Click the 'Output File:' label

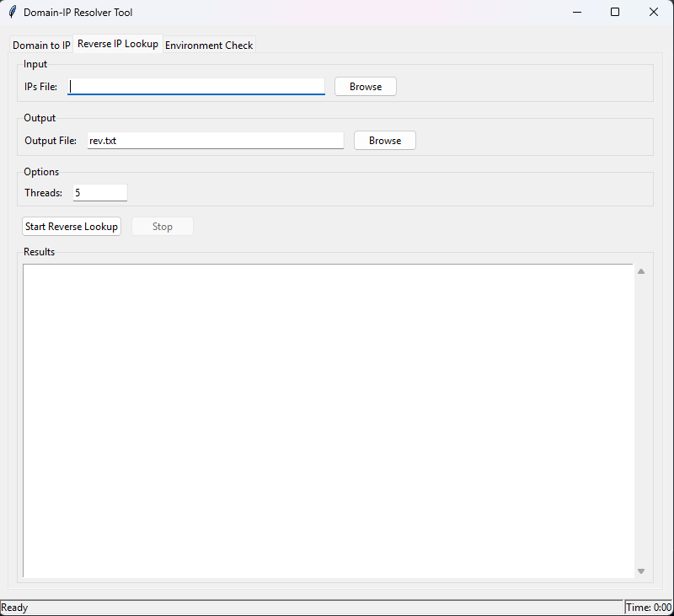point(51,141)
